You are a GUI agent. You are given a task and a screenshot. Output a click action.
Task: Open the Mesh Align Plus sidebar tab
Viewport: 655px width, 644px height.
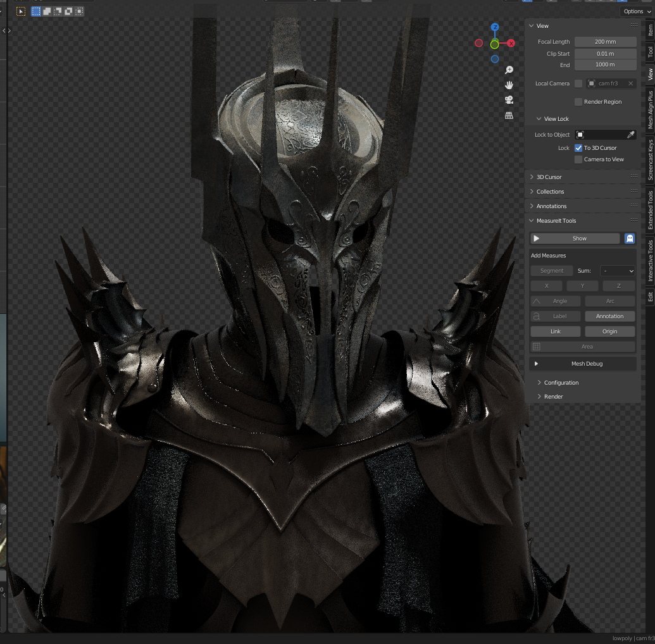click(x=651, y=110)
